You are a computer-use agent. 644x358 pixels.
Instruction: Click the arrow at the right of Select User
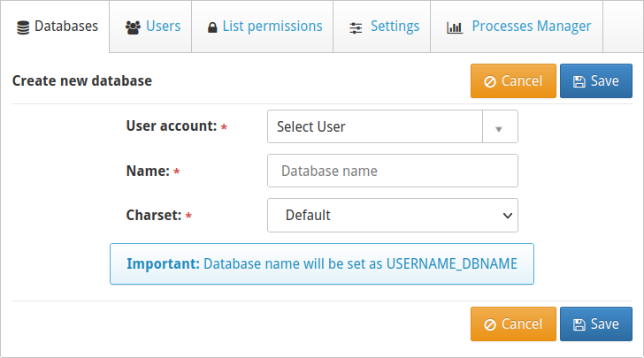[x=499, y=127]
